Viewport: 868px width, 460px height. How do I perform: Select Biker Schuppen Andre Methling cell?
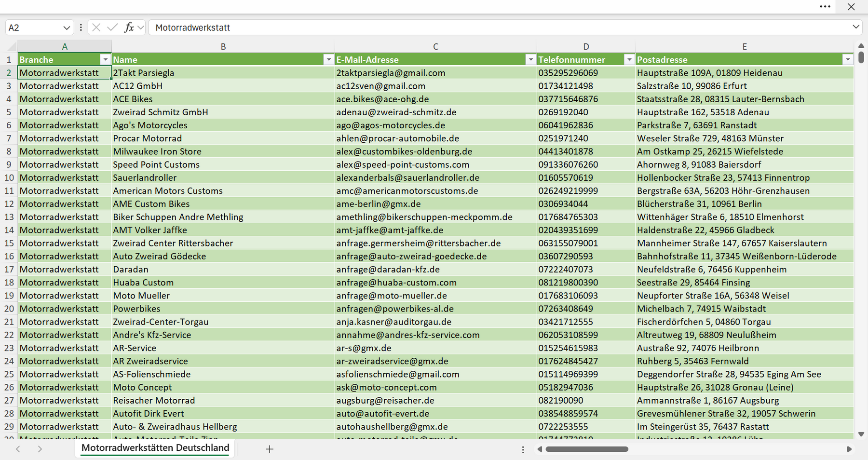click(223, 217)
